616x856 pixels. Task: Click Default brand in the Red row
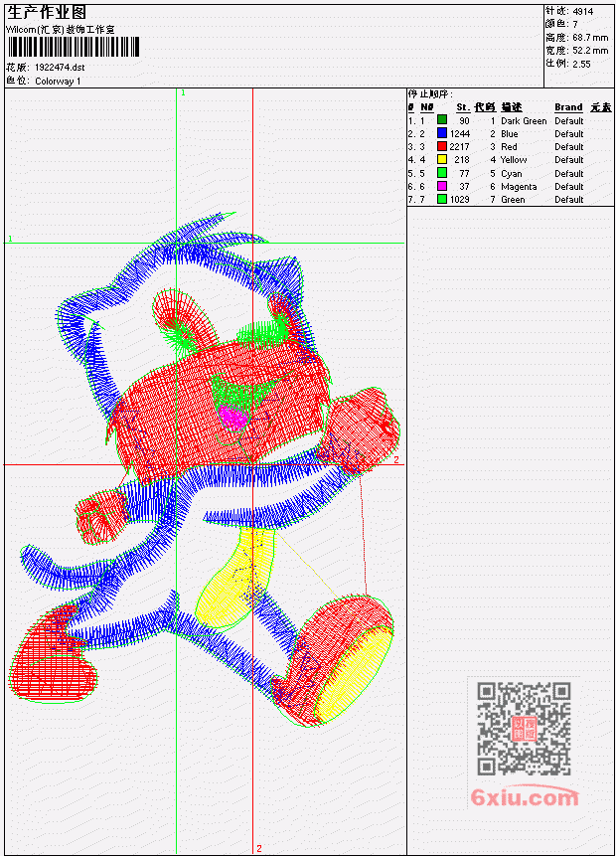[x=569, y=147]
